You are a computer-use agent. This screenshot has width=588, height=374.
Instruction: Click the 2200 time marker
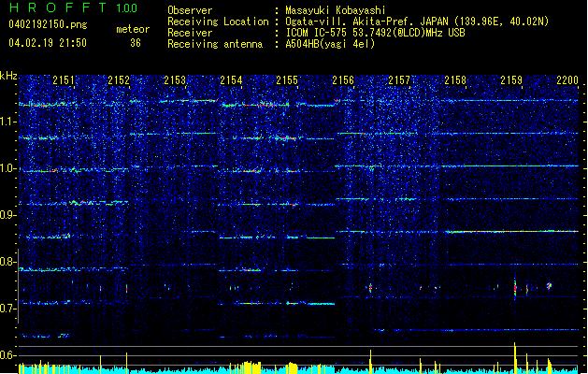567,80
